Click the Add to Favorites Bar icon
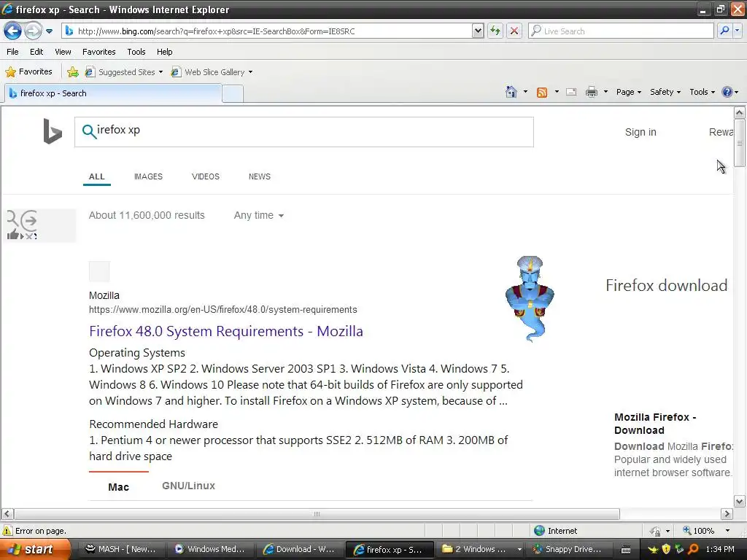747x560 pixels. point(73,72)
